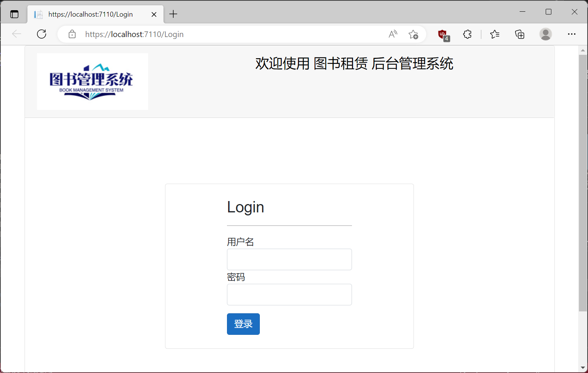
Task: Click the page reload icon
Action: [42, 34]
